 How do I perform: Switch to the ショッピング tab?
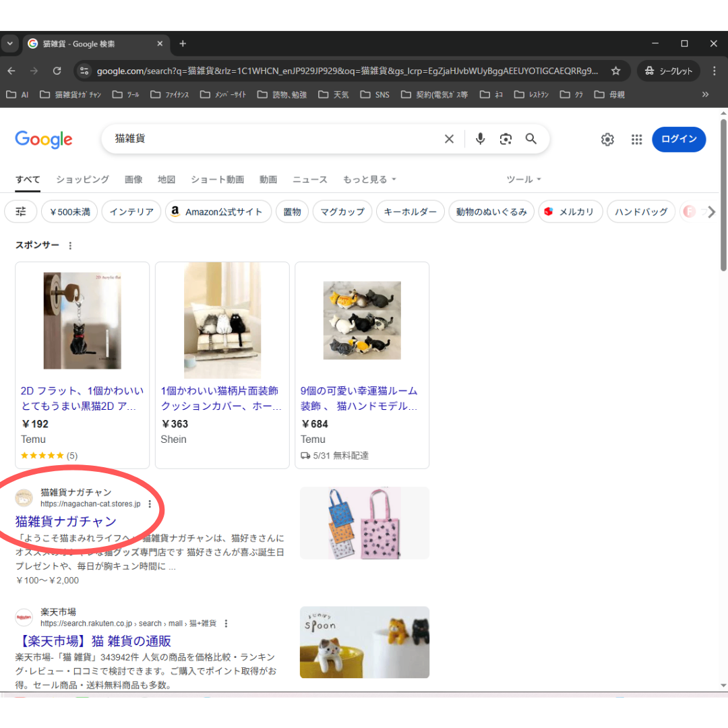tap(83, 180)
